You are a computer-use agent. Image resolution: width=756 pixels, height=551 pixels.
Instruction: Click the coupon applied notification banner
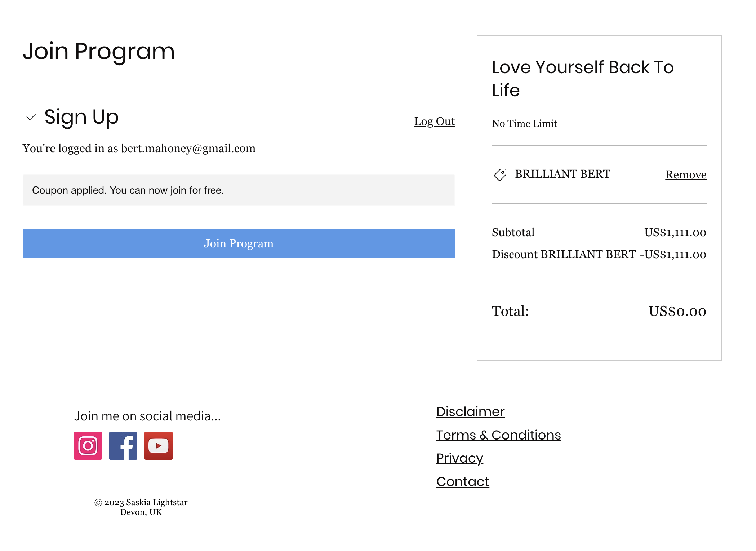(x=239, y=190)
